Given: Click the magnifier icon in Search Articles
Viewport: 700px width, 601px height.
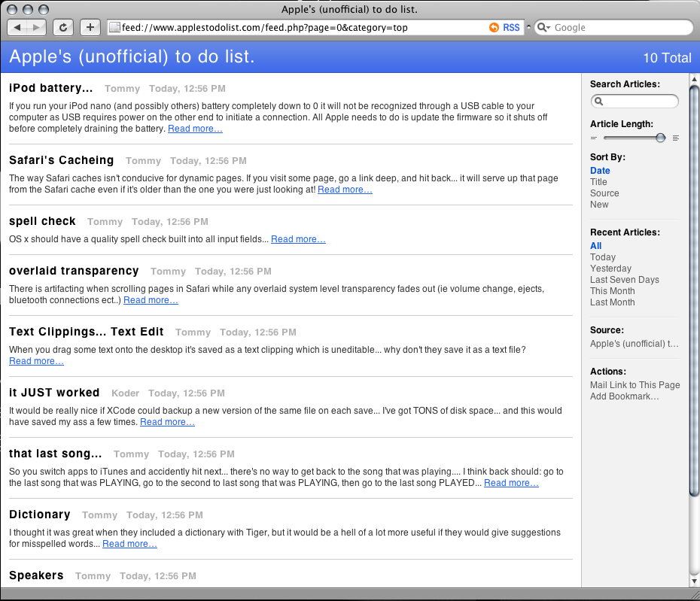Looking at the screenshot, I should tap(598, 102).
